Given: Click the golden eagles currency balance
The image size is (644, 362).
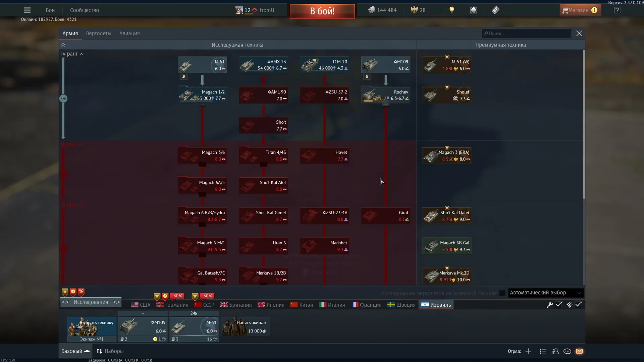Looking at the screenshot, I should pos(418,10).
